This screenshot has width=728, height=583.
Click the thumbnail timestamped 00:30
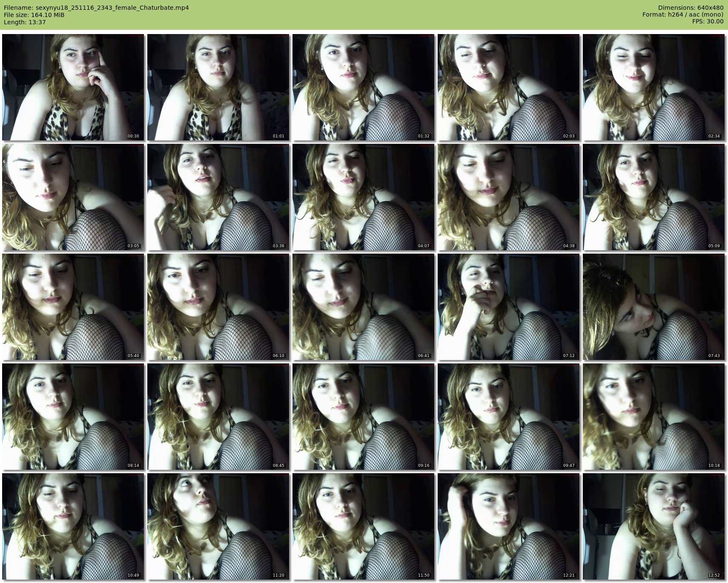click(73, 87)
